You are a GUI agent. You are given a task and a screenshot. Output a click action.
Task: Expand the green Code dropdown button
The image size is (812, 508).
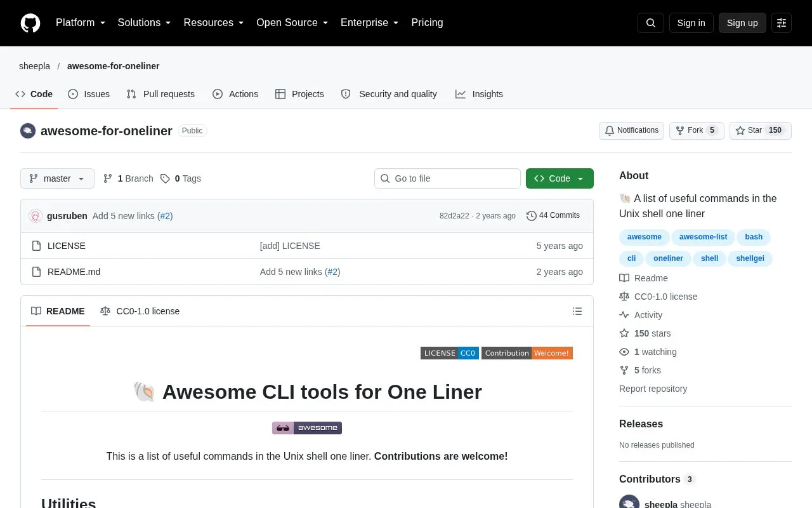(560, 178)
